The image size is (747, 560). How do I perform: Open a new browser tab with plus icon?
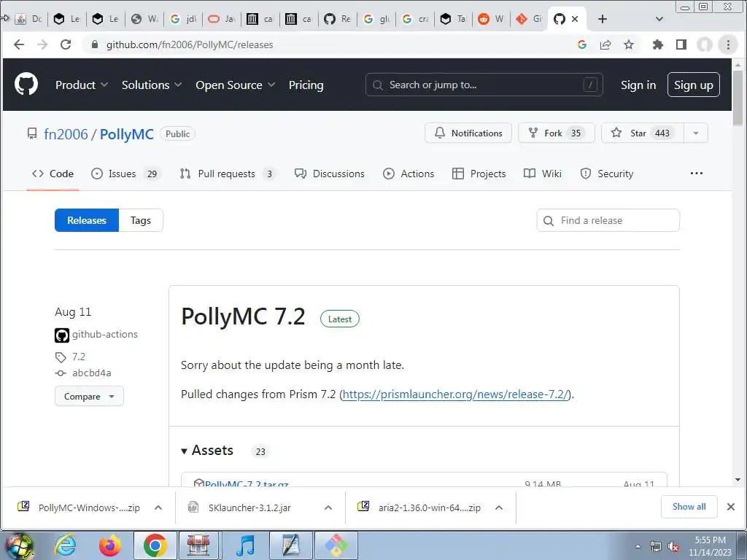coord(602,19)
